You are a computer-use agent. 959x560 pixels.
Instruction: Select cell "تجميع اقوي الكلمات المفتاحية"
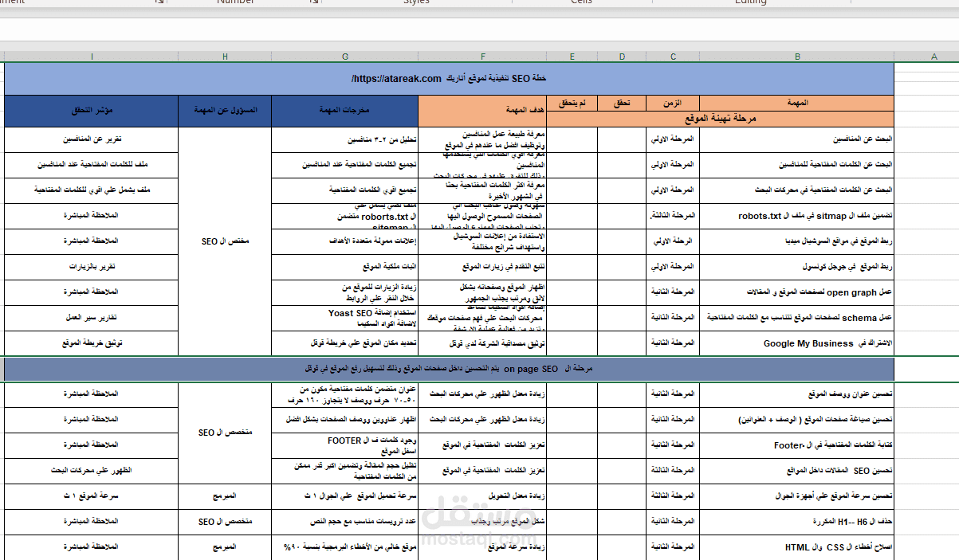(x=345, y=190)
